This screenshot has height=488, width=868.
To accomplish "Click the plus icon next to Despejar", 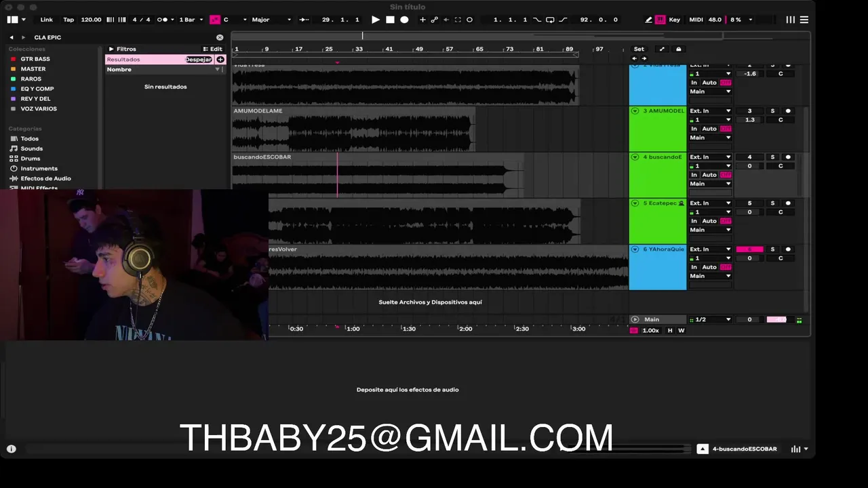I will coord(220,60).
